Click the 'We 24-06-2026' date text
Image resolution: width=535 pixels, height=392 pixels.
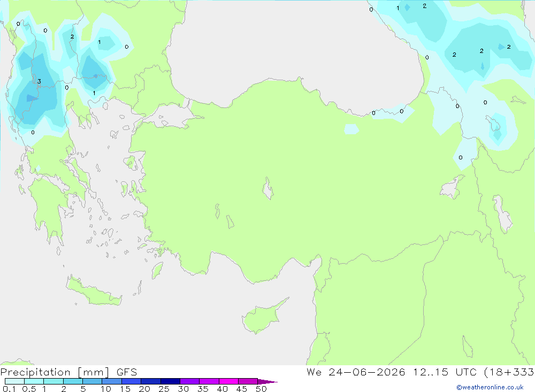tap(356, 372)
